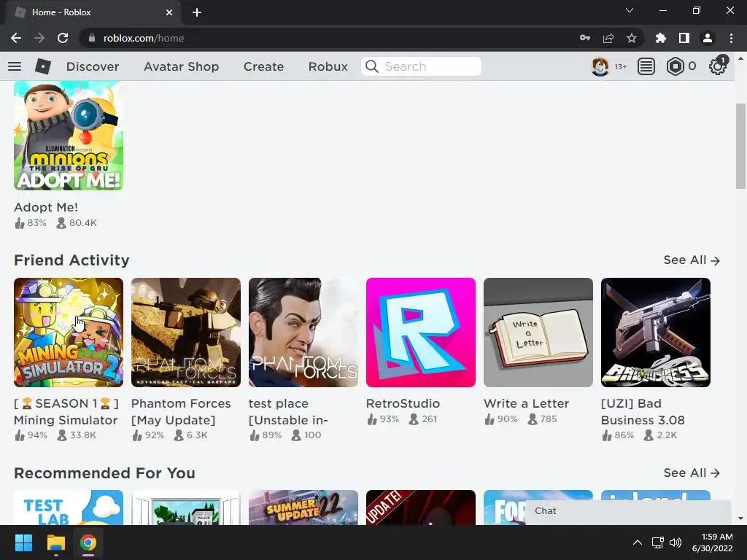This screenshot has width=747, height=560.
Task: Click See All for Recommended For You
Action: coord(692,472)
